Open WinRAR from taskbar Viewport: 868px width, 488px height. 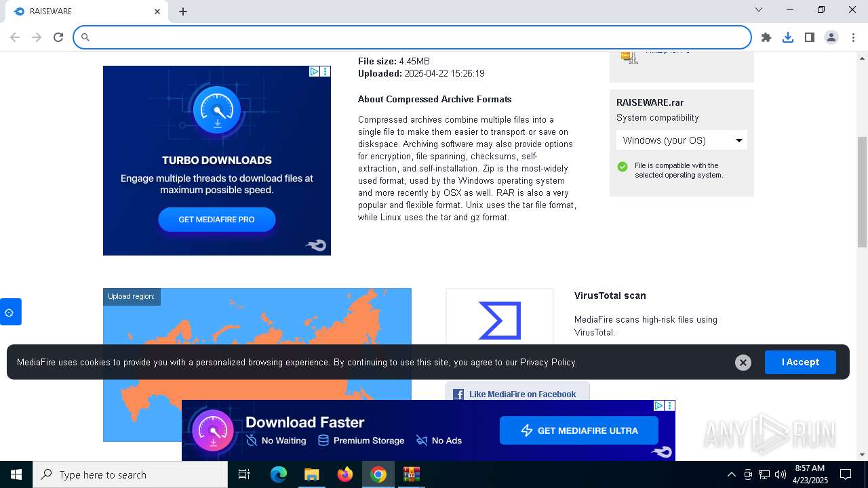(412, 474)
